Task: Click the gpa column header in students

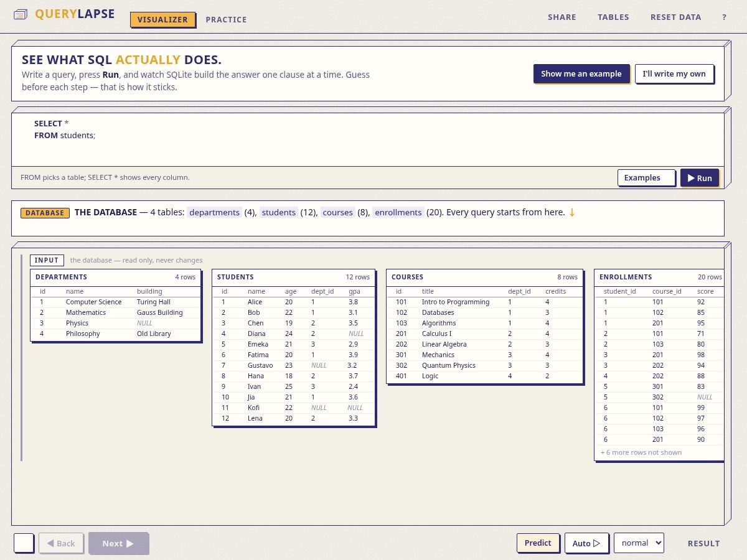Action: (354, 291)
